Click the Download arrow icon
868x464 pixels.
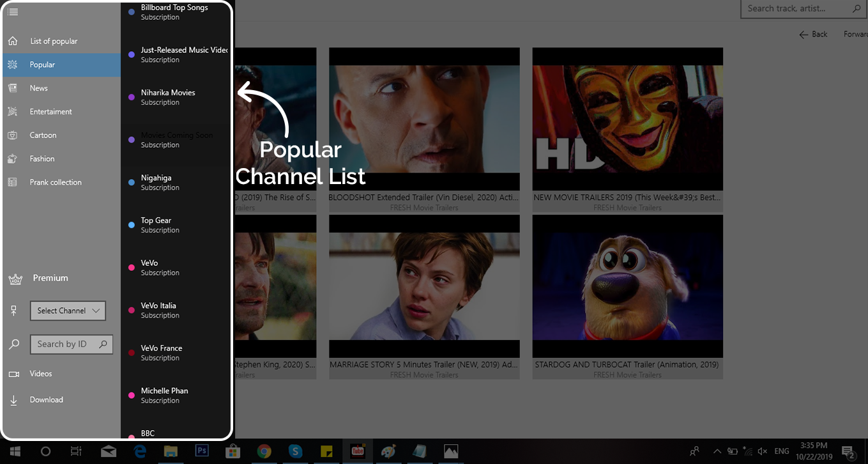(13, 400)
